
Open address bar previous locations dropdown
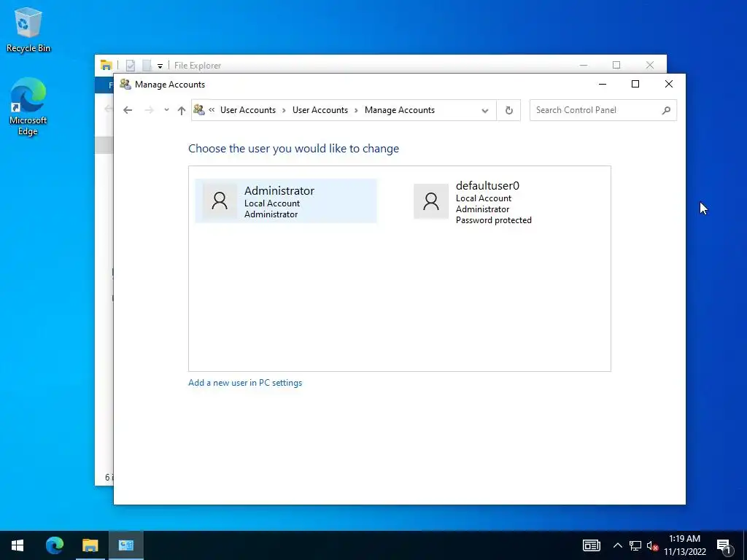tap(485, 111)
